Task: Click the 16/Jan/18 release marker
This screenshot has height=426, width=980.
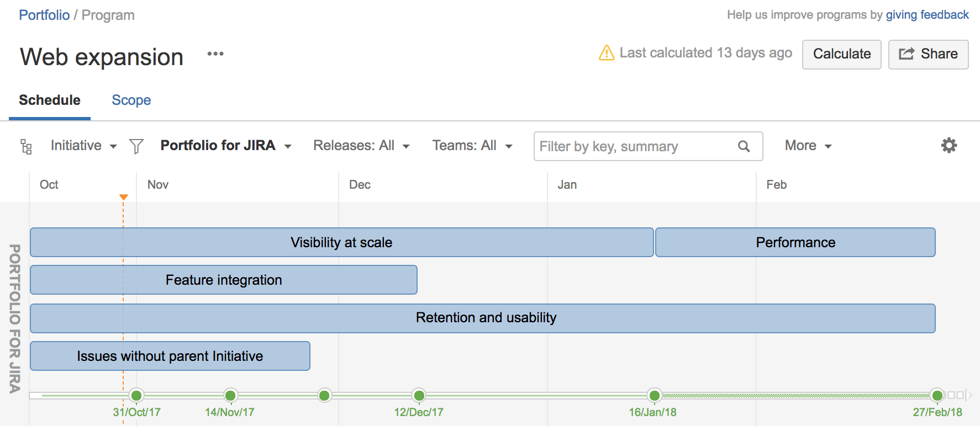Action: (654, 395)
